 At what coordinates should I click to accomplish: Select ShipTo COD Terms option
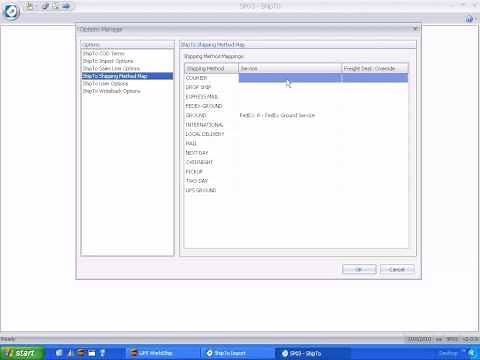pyautogui.click(x=103, y=54)
